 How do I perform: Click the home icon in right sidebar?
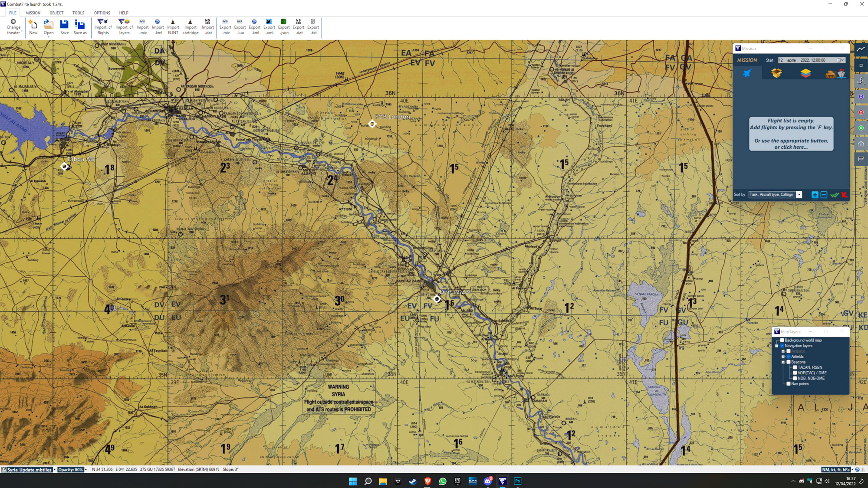861,144
